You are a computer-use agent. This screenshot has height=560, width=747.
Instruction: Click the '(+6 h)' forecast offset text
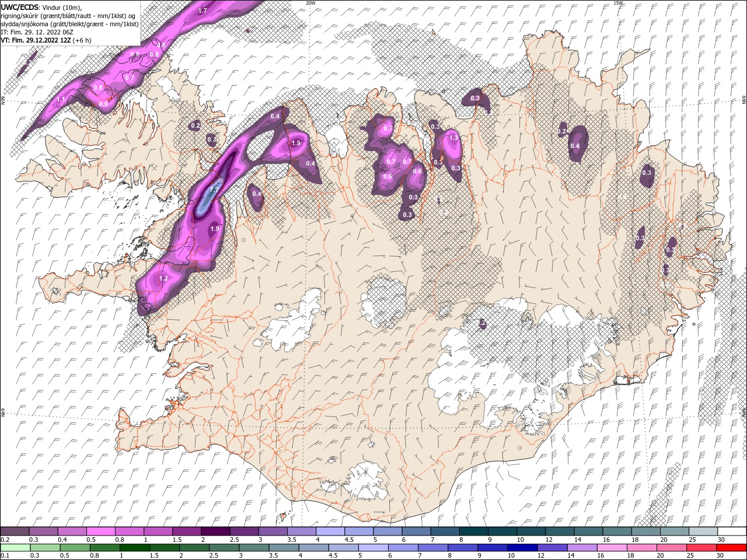[82, 40]
